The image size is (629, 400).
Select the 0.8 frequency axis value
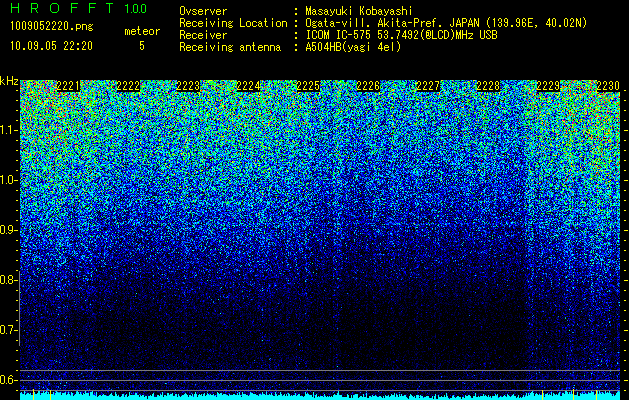coord(8,280)
